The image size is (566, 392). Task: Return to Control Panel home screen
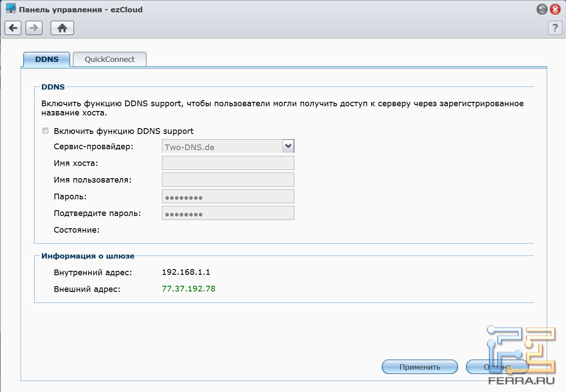(62, 28)
